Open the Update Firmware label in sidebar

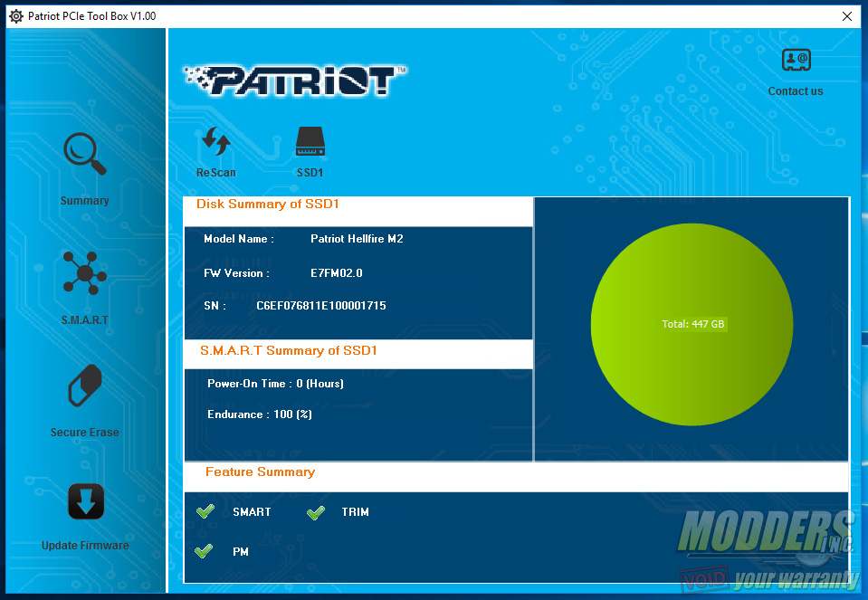(85, 545)
